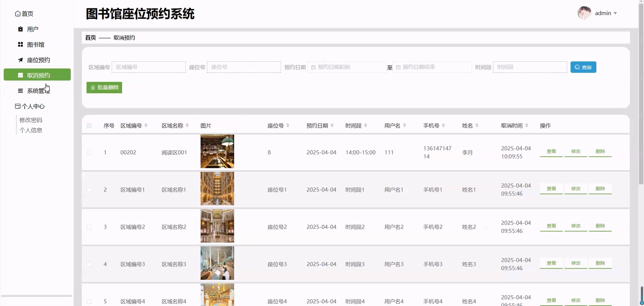644x306 pixels.
Task: Click the 个人中心 card icon
Action: click(18, 106)
